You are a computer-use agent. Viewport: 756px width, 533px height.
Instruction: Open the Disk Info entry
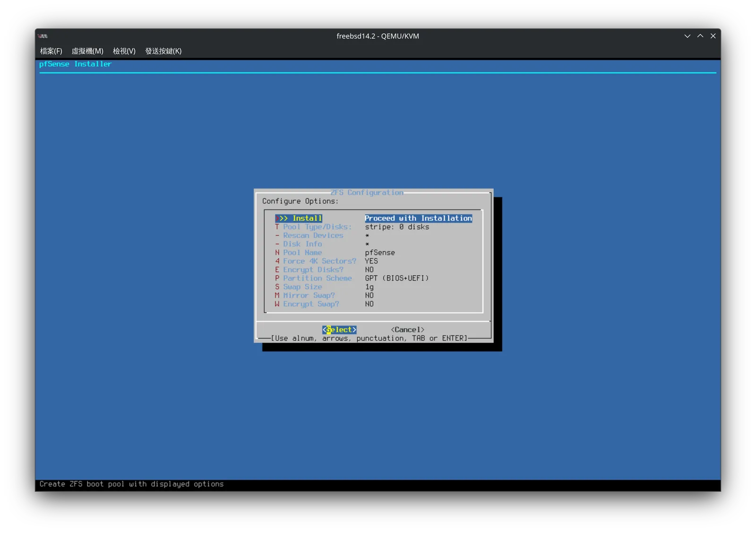pos(373,244)
